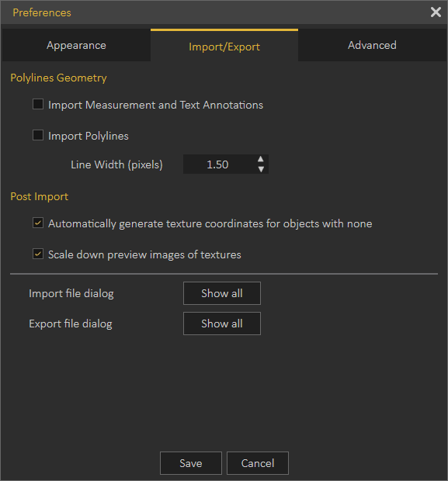The width and height of the screenshot is (448, 481).
Task: Increase line width with the up arrow
Action: tap(261, 159)
